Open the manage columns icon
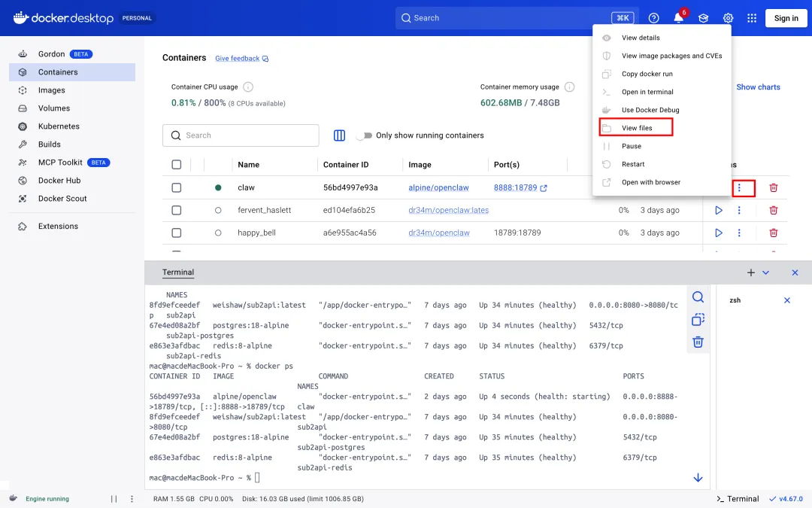The image size is (812, 508). click(x=339, y=135)
